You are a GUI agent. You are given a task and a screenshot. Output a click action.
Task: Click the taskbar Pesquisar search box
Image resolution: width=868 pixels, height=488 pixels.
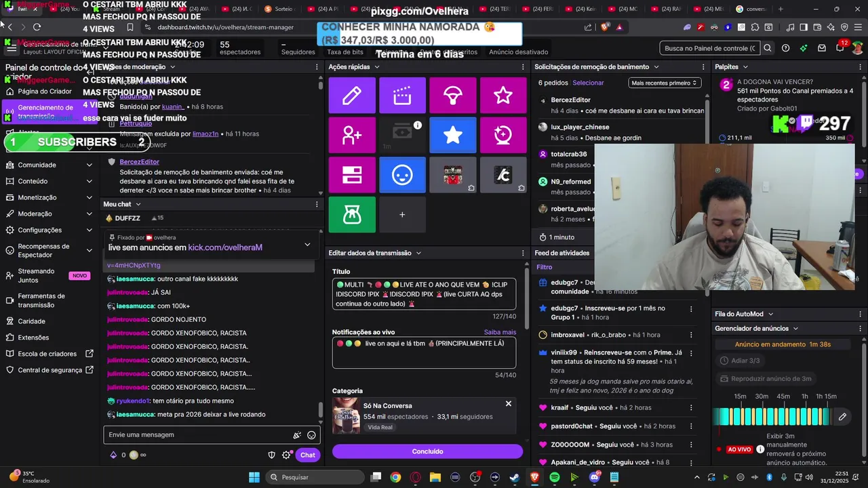(x=315, y=477)
